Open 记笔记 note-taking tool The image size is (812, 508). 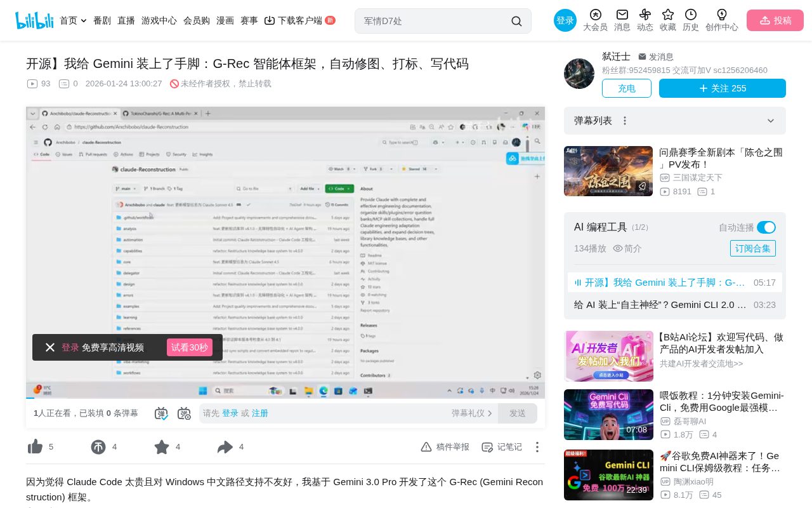click(x=502, y=447)
